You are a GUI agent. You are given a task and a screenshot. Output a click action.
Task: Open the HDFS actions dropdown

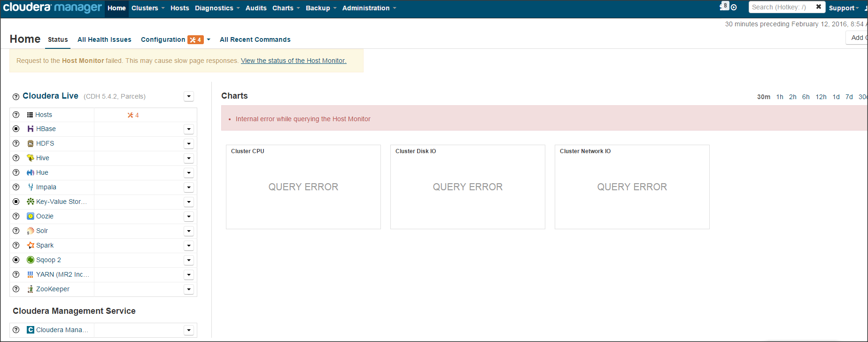pos(189,144)
